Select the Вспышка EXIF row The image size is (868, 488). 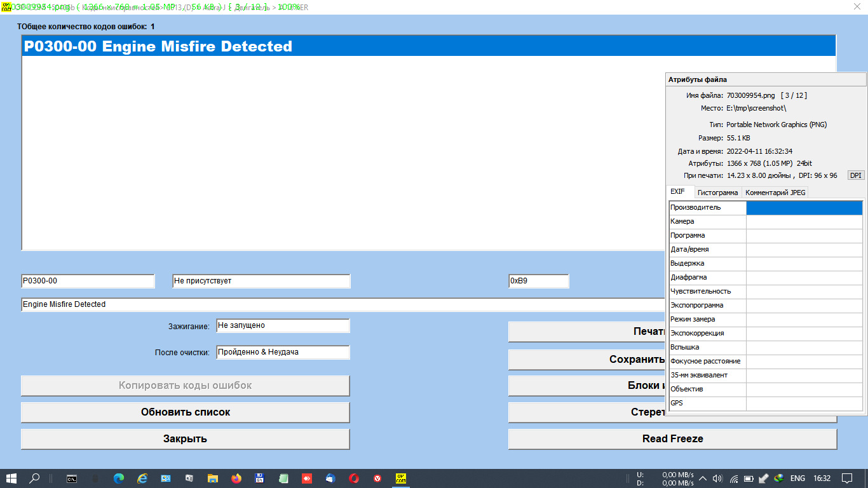coord(766,348)
